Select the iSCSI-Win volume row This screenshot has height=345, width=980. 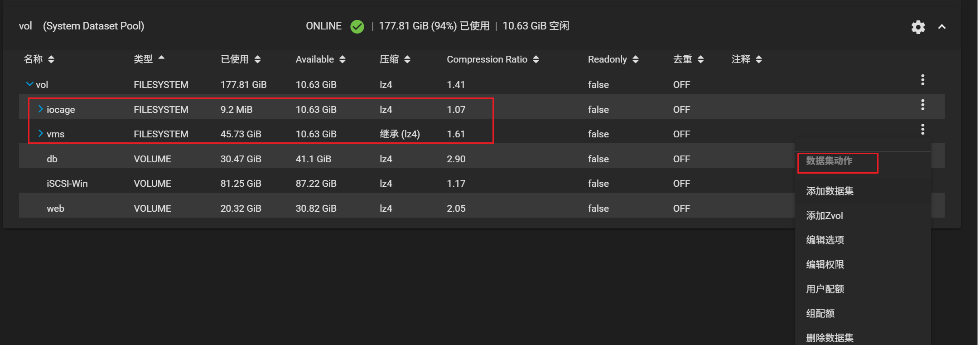click(x=67, y=184)
